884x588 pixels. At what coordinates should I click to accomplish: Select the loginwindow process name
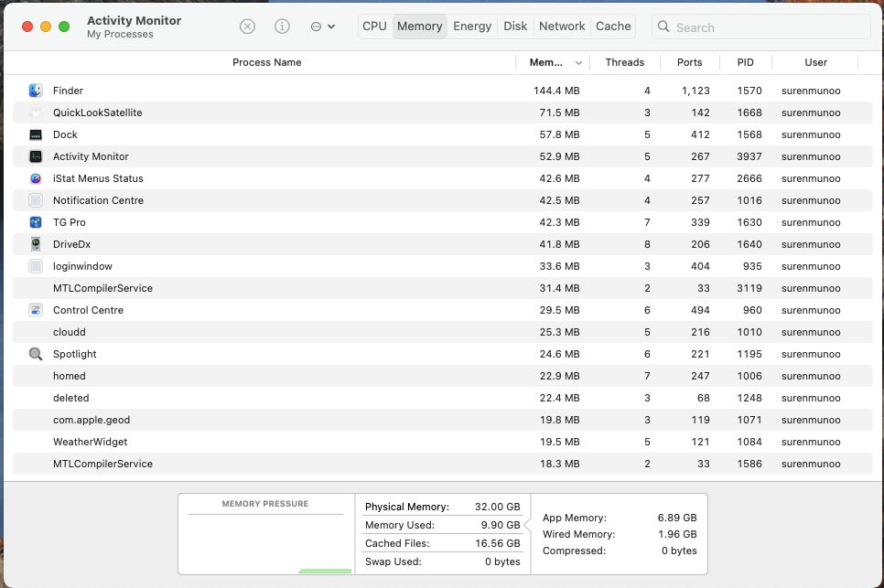[82, 266]
